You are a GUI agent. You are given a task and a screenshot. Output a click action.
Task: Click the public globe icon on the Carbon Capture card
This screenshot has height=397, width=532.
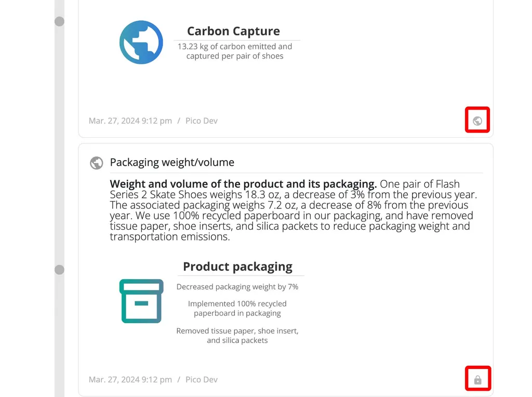tap(477, 121)
